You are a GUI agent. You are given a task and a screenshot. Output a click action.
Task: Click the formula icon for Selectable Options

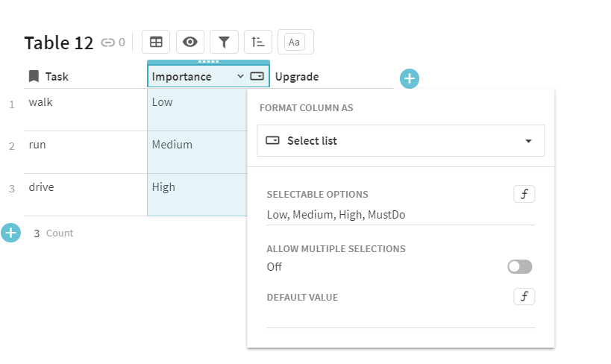(524, 195)
